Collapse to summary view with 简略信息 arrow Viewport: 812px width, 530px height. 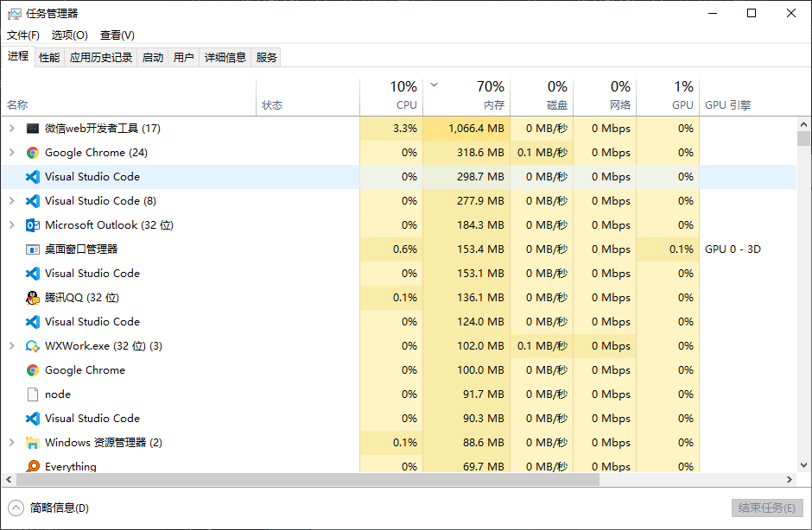[16, 508]
